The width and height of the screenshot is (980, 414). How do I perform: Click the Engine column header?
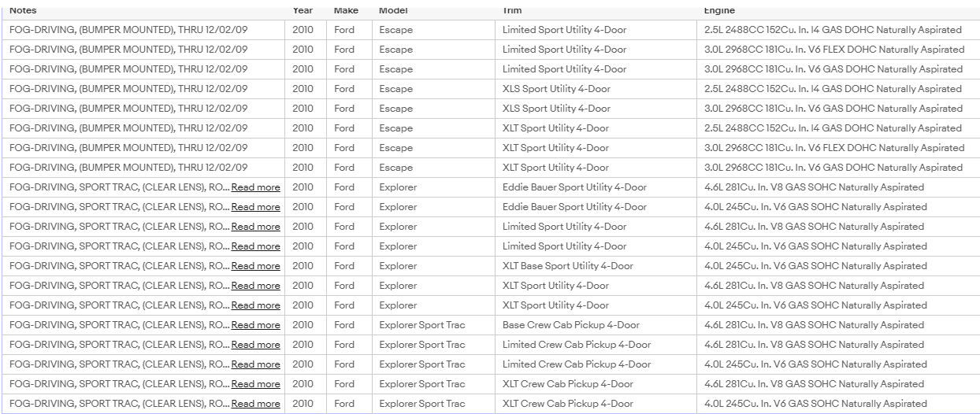coord(720,11)
